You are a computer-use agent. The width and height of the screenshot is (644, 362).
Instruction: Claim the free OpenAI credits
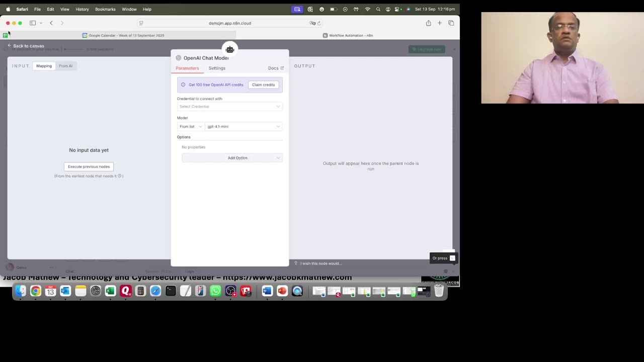[263, 84]
